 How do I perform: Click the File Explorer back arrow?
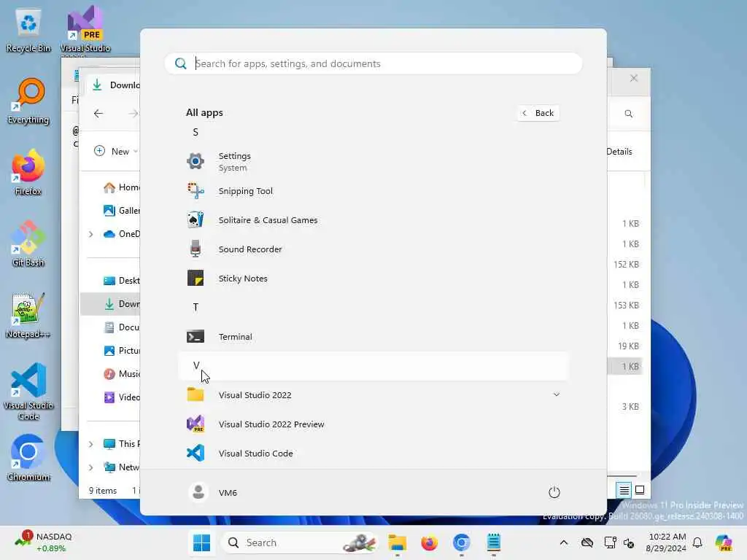tap(98, 113)
